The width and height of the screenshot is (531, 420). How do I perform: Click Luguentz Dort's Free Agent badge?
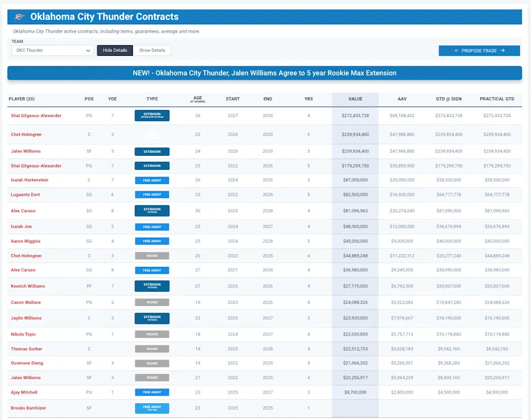point(152,196)
